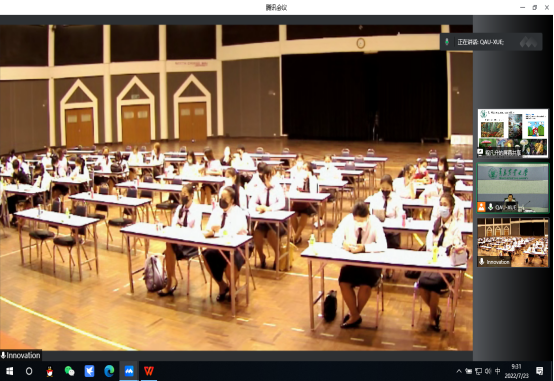This screenshot has height=381, width=554.
Task: Click the Innovation microphone label at bottom left
Action: (x=20, y=355)
